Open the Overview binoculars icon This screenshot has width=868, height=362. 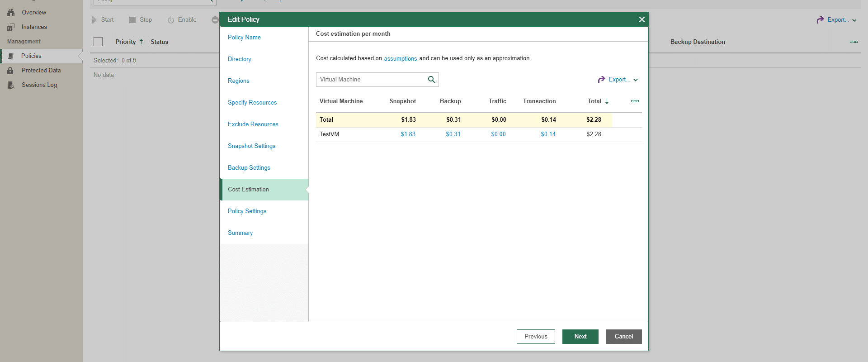(11, 13)
